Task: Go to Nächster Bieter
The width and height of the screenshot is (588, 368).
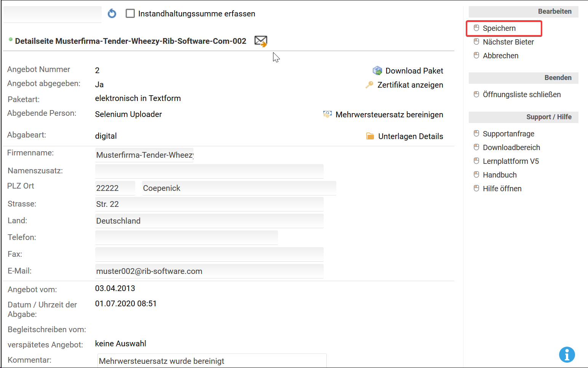Action: point(508,42)
